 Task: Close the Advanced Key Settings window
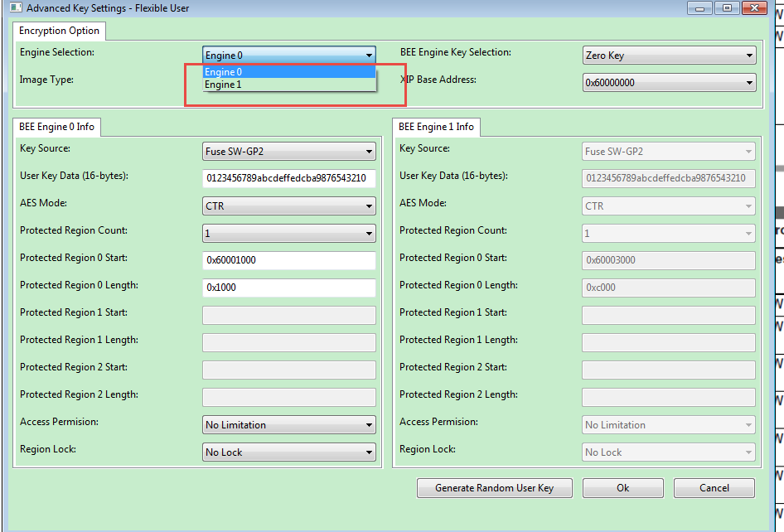coord(754,8)
